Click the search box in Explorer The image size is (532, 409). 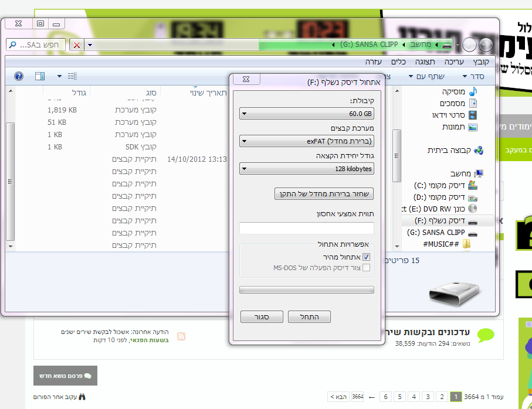point(36,45)
